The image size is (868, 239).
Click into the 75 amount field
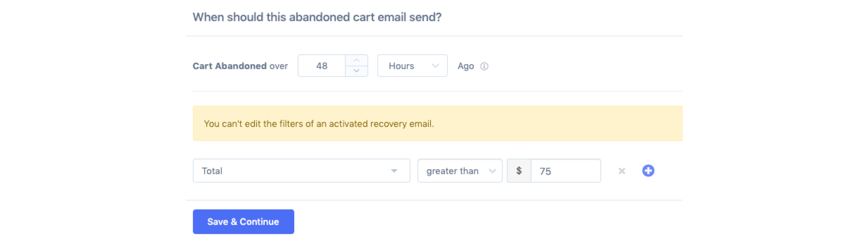tap(565, 171)
